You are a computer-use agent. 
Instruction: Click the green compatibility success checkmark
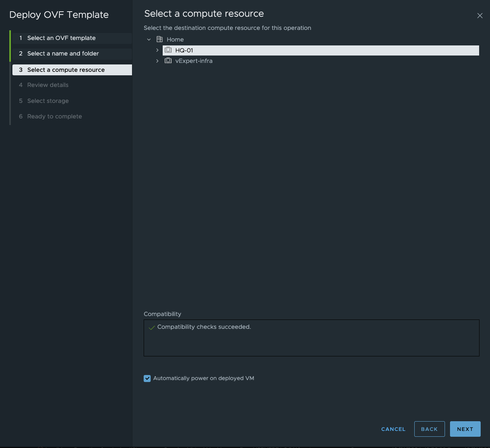(x=151, y=328)
